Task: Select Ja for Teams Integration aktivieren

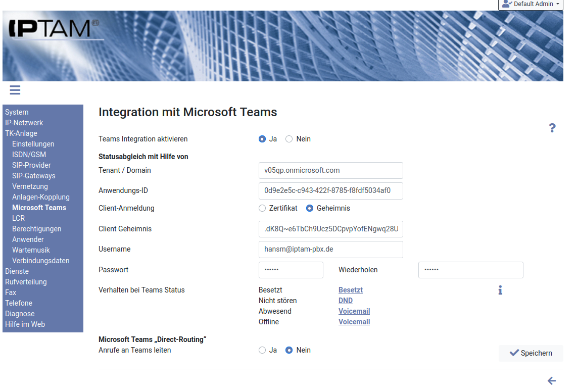Action: click(262, 139)
